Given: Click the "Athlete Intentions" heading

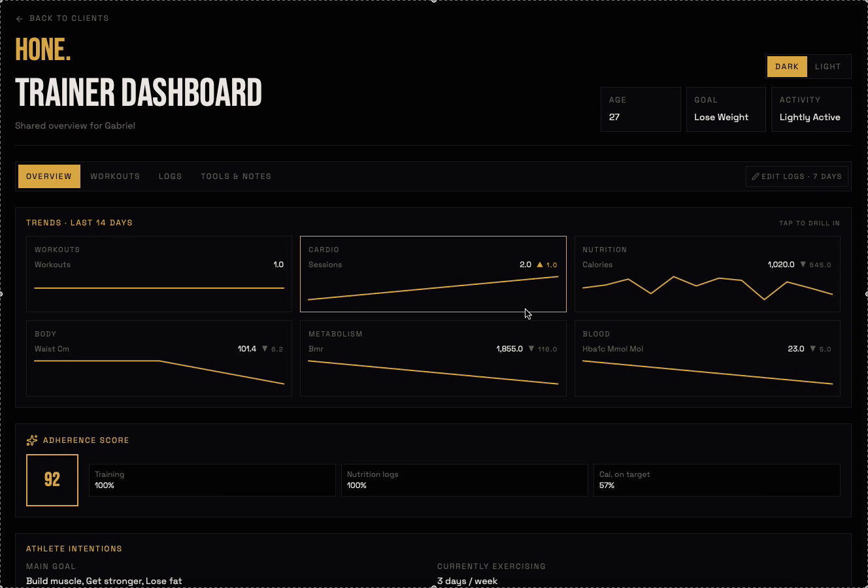Looking at the screenshot, I should point(74,549).
